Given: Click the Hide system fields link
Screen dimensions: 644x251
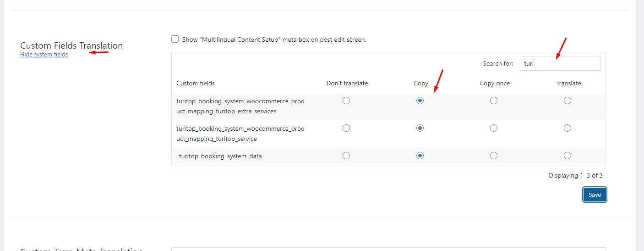Looking at the screenshot, I should [x=44, y=55].
